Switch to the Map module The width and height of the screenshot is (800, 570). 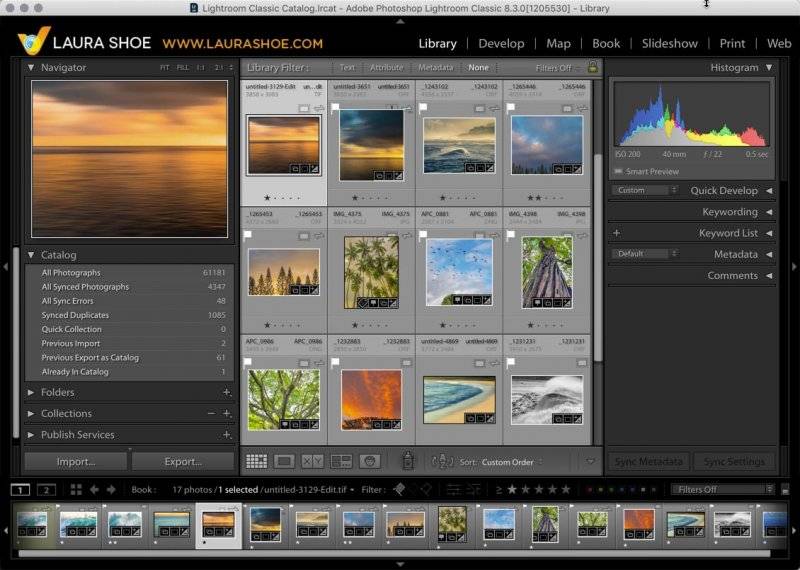pos(558,43)
